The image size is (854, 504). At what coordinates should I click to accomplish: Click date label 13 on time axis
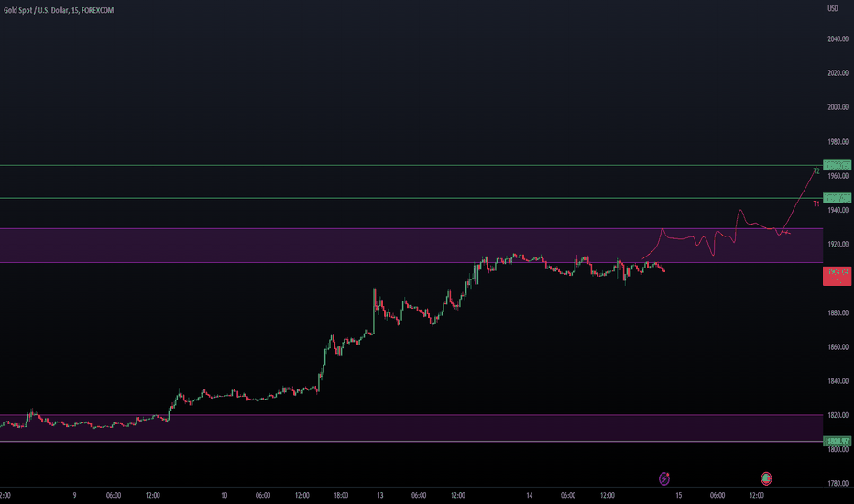pyautogui.click(x=379, y=495)
